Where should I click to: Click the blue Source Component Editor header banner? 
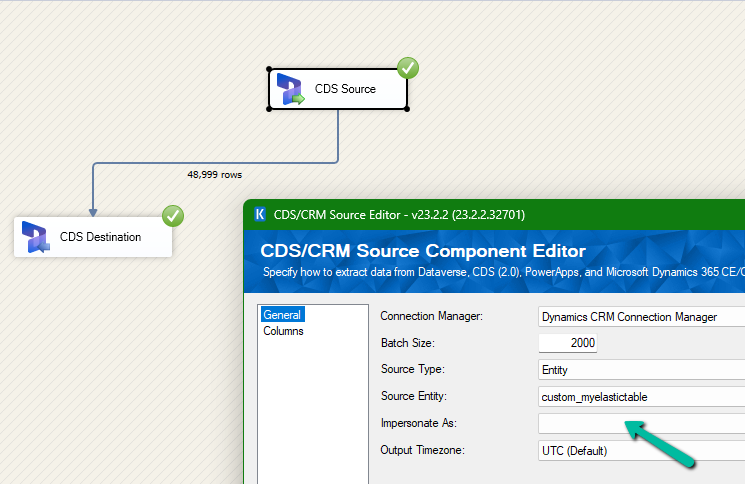coord(500,260)
